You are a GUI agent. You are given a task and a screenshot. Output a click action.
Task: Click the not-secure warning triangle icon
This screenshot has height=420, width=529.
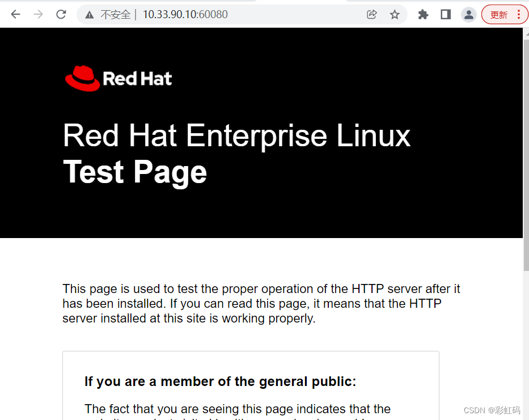coord(90,15)
